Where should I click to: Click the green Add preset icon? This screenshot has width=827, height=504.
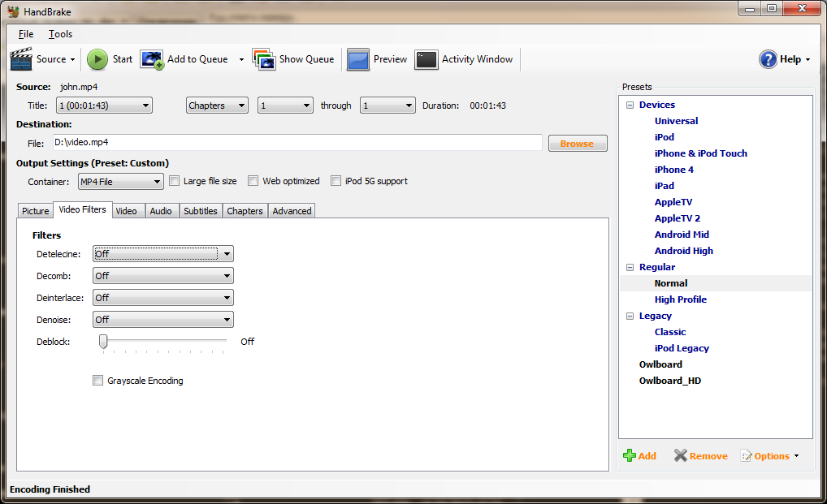click(x=630, y=456)
